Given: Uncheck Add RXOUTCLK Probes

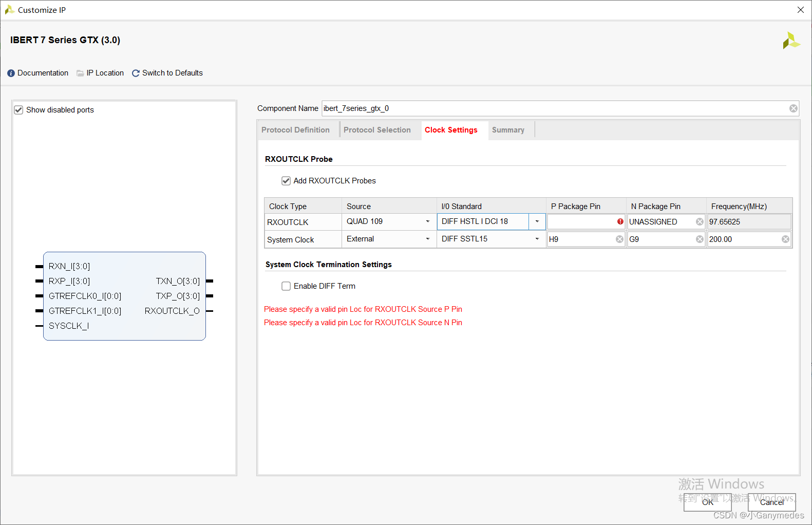Looking at the screenshot, I should pyautogui.click(x=286, y=181).
